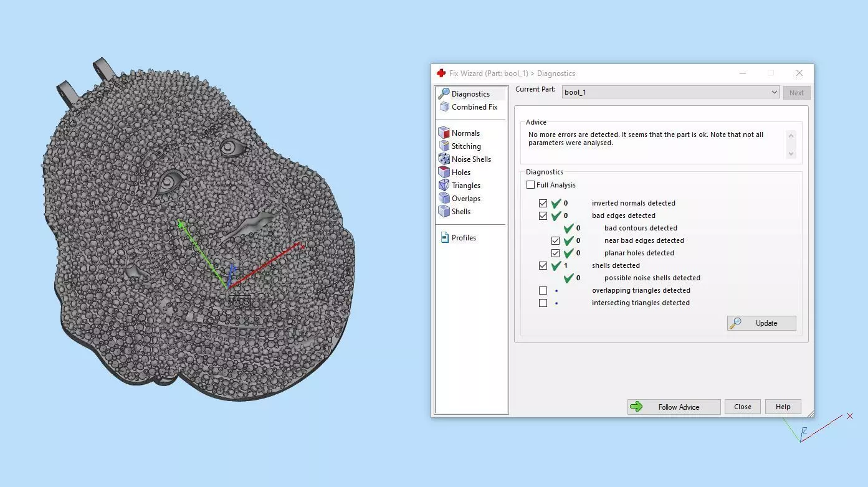Open Help for the Fix Wizard
This screenshot has width=868, height=487.
click(x=783, y=407)
